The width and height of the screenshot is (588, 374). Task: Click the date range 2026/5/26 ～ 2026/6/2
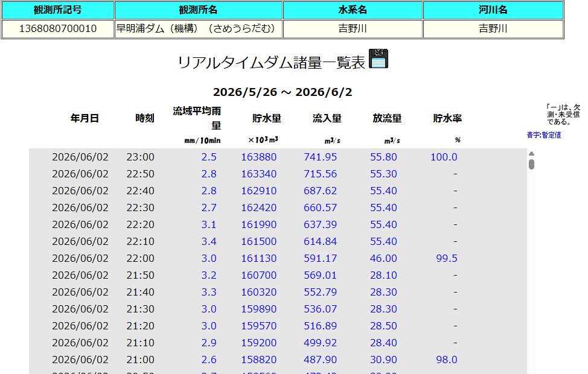tap(283, 92)
